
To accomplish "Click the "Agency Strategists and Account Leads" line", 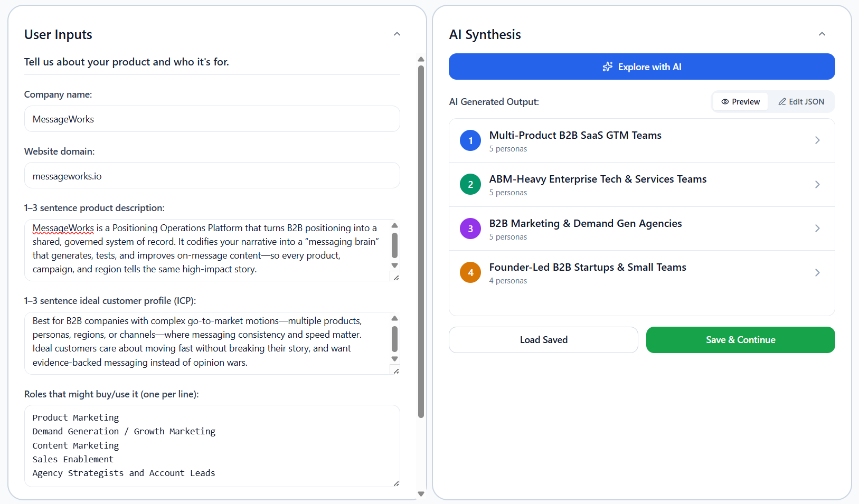I will (x=124, y=473).
